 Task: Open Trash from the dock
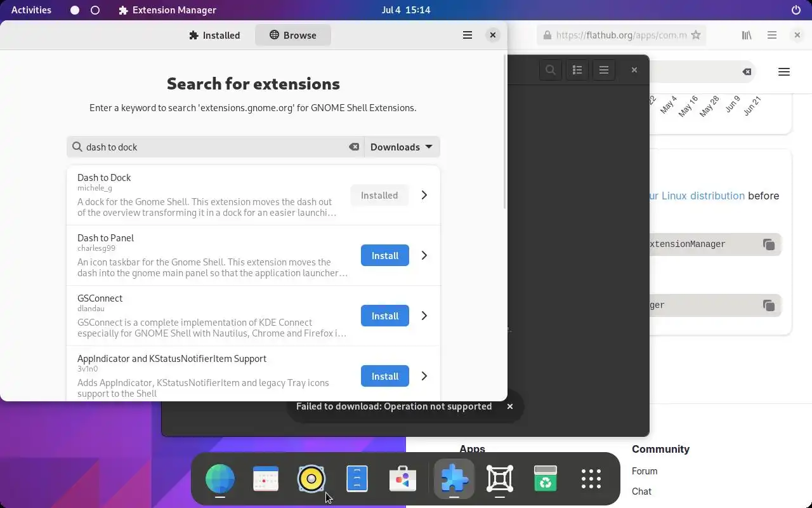click(x=546, y=479)
